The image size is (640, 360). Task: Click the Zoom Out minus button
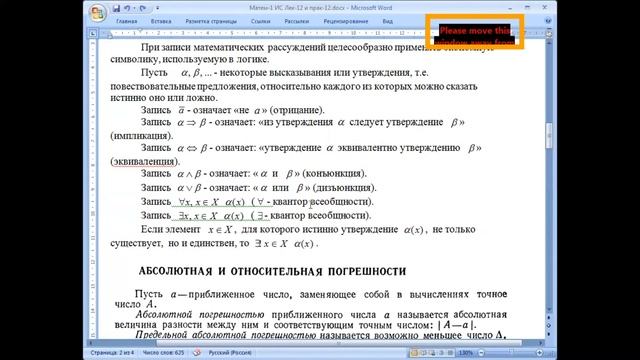481,353
